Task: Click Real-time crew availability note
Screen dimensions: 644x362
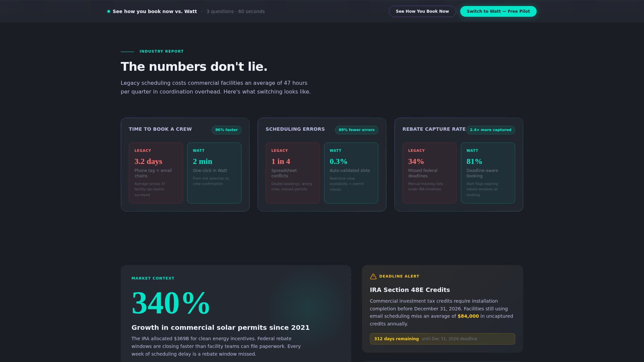Action: pos(346,184)
